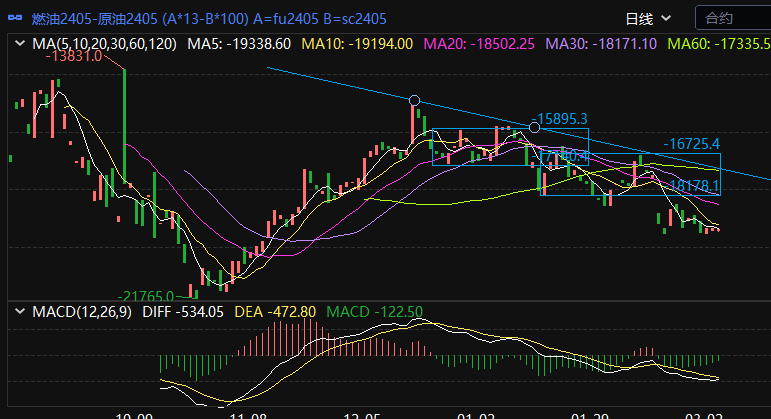Click the leftmost trendline anchor circle

click(414, 100)
